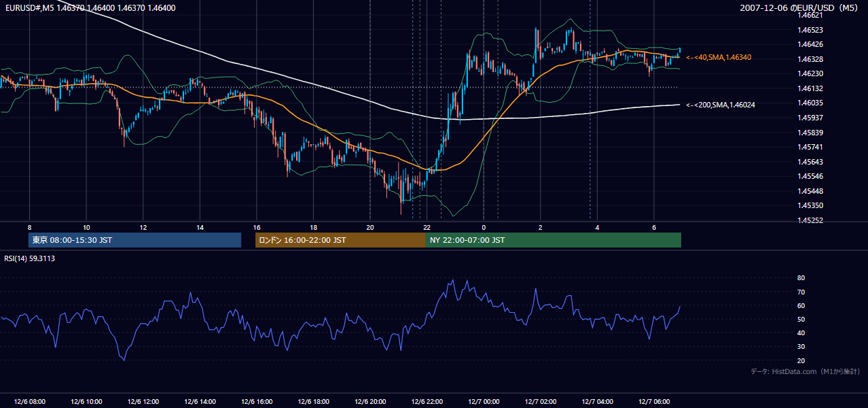
Task: Click RSI axis level 50
Action: pos(801,319)
